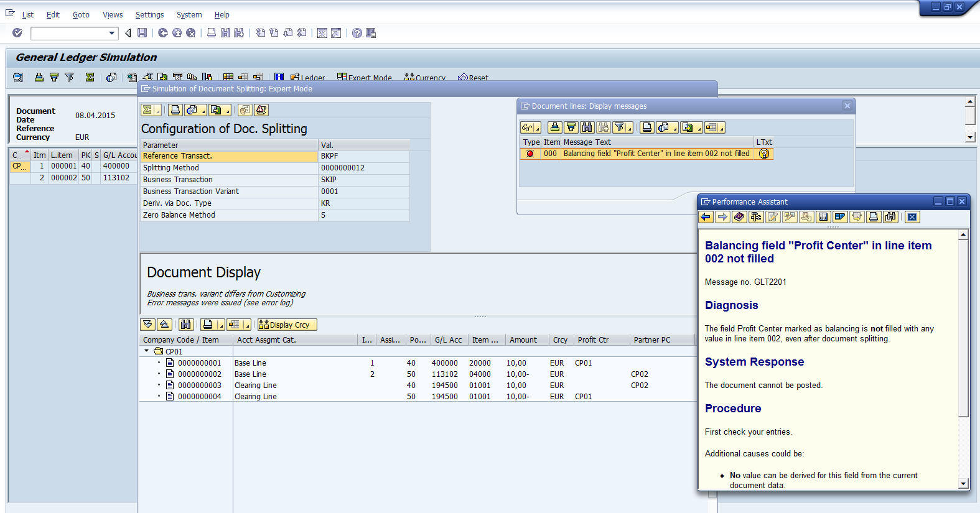Click the Find binoculars icon in Performance Assistant
The height and width of the screenshot is (513, 980).
point(890,217)
